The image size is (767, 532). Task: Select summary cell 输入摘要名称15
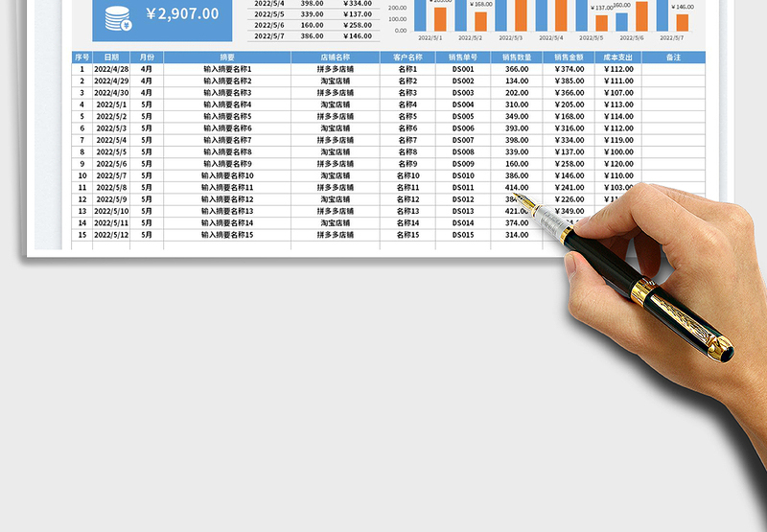point(227,235)
